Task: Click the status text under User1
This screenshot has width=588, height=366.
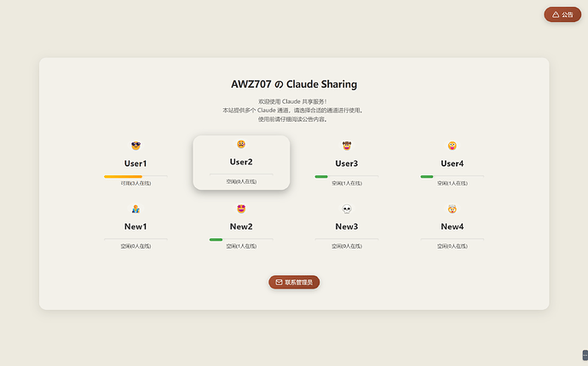Action: click(135, 183)
